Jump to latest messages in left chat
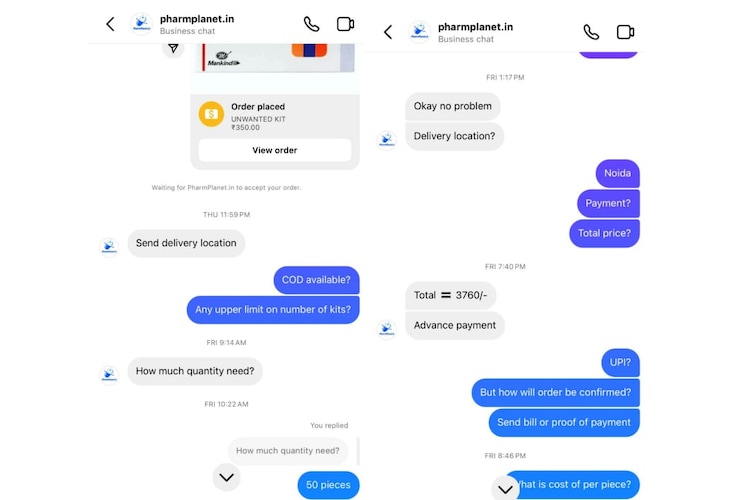 226,477
